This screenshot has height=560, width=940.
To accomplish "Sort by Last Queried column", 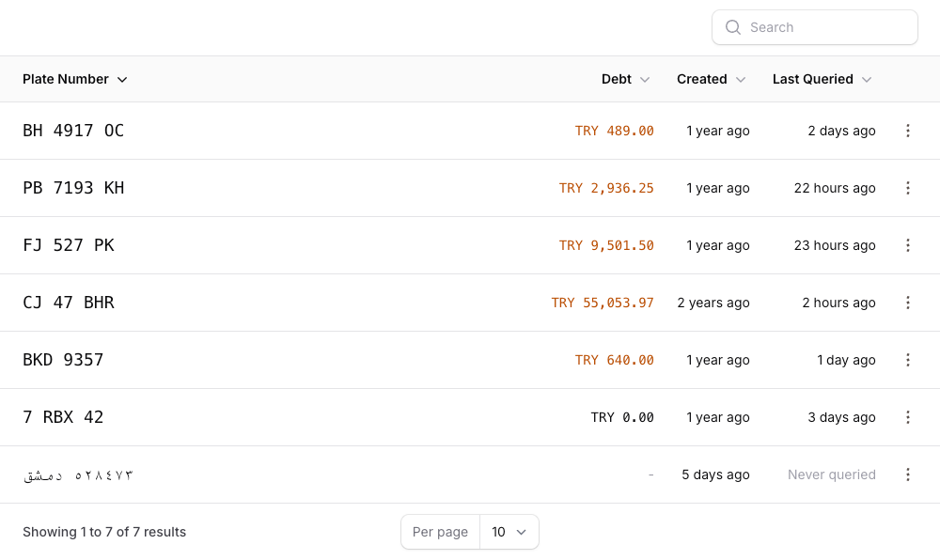I will pos(822,79).
